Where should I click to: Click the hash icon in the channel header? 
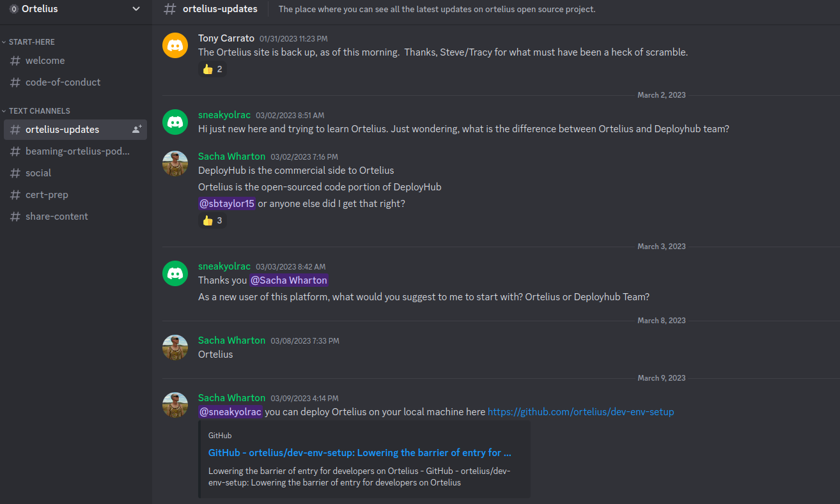(169, 9)
